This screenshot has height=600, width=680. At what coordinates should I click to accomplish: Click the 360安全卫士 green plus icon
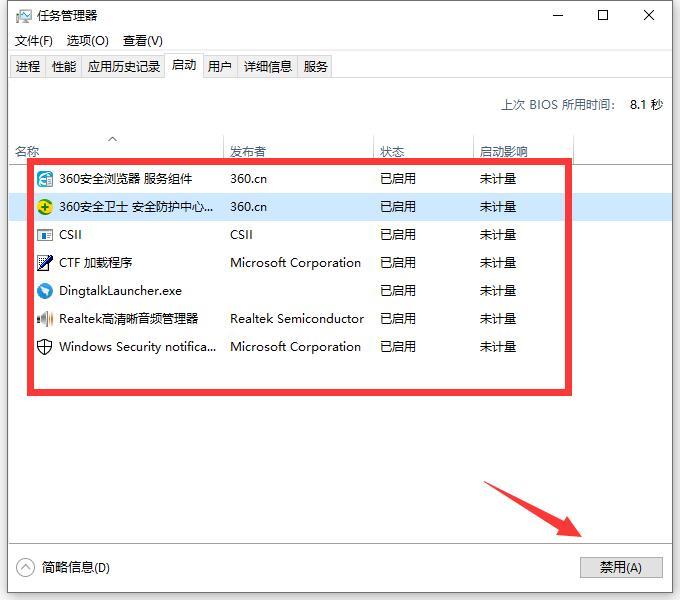tap(45, 207)
